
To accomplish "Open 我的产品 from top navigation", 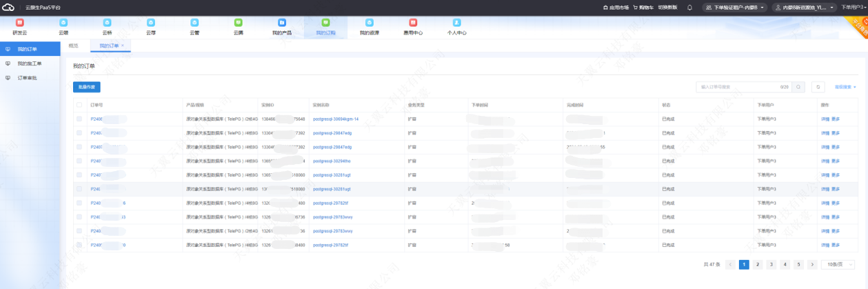I will (282, 27).
